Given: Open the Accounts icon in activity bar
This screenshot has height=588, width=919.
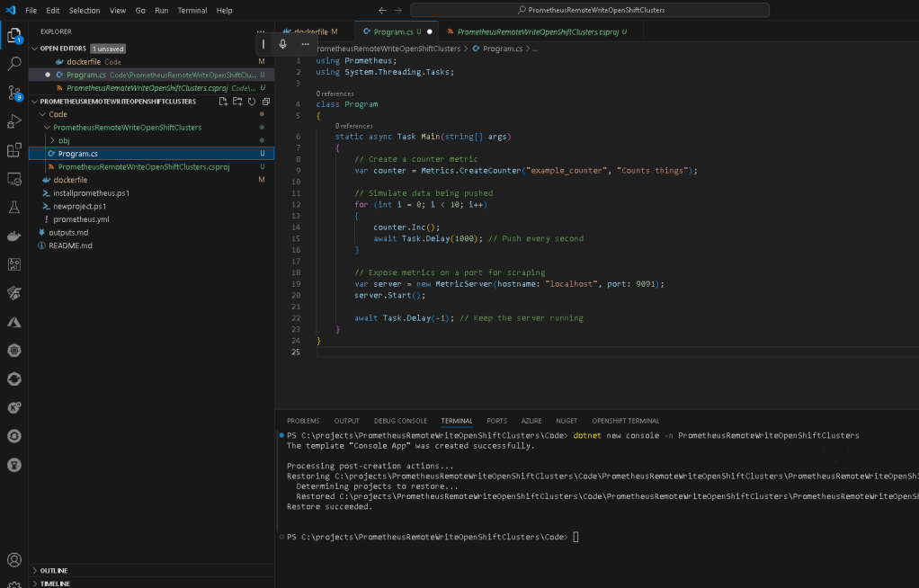Looking at the screenshot, I should [x=14, y=560].
